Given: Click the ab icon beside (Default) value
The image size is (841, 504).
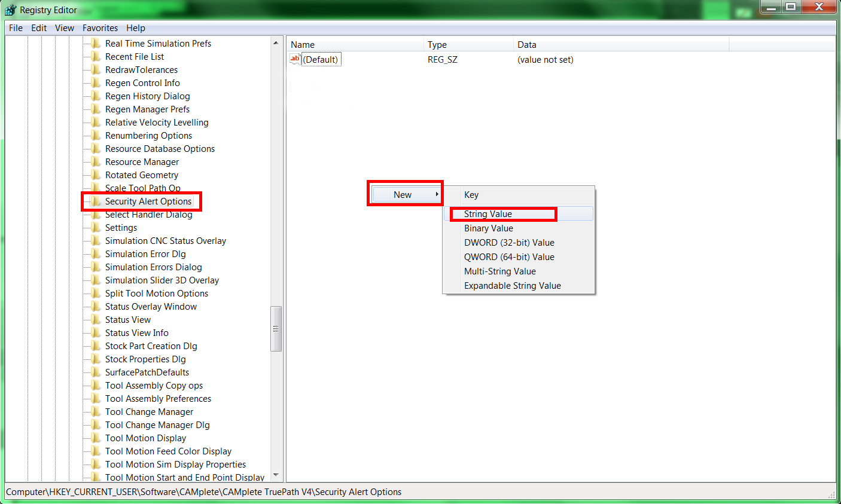Looking at the screenshot, I should (x=295, y=59).
